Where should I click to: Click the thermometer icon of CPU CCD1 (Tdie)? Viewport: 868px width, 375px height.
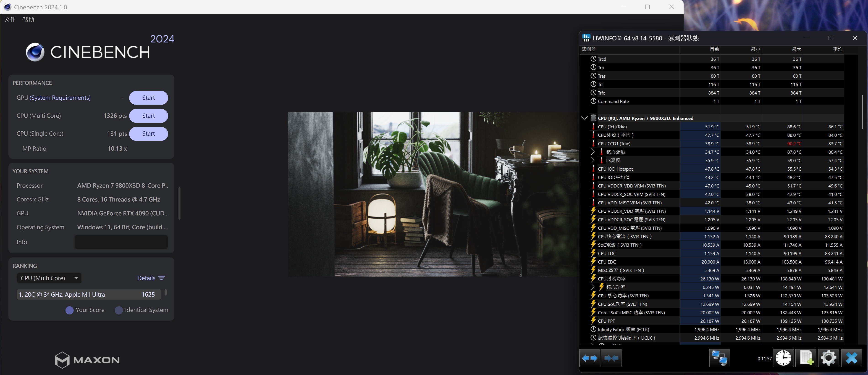[593, 143]
